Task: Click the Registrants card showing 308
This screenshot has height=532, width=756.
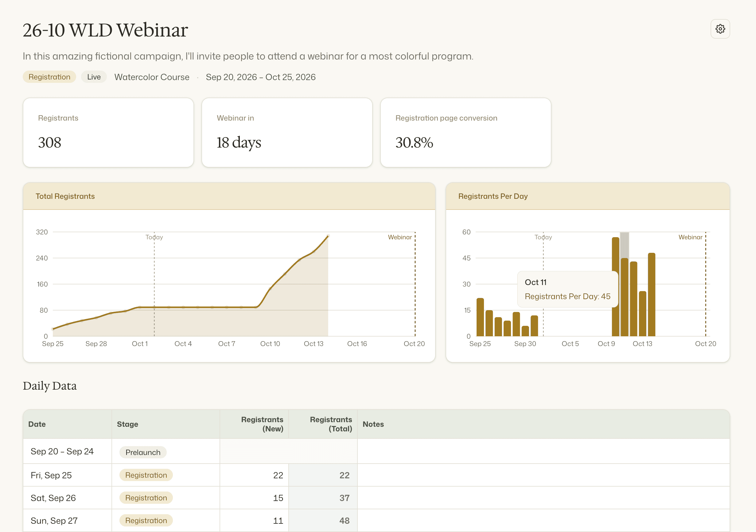Action: (x=108, y=133)
